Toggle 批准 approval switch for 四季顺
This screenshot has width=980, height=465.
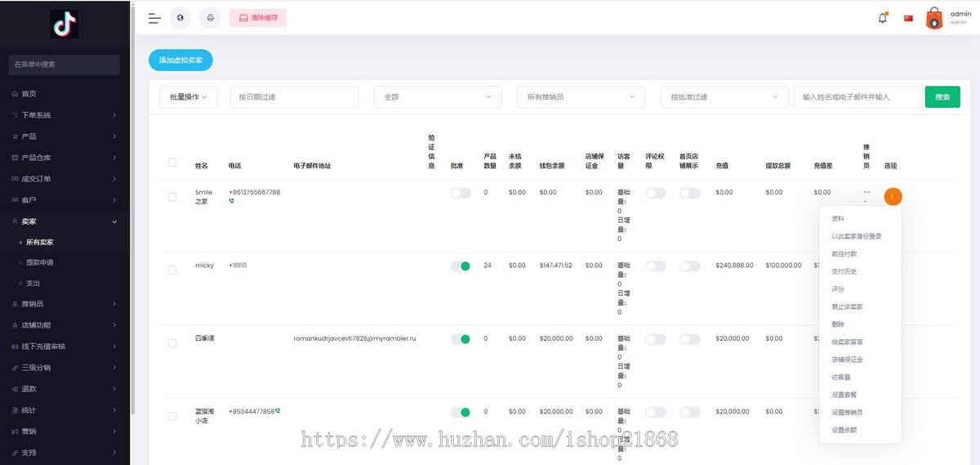(x=461, y=339)
